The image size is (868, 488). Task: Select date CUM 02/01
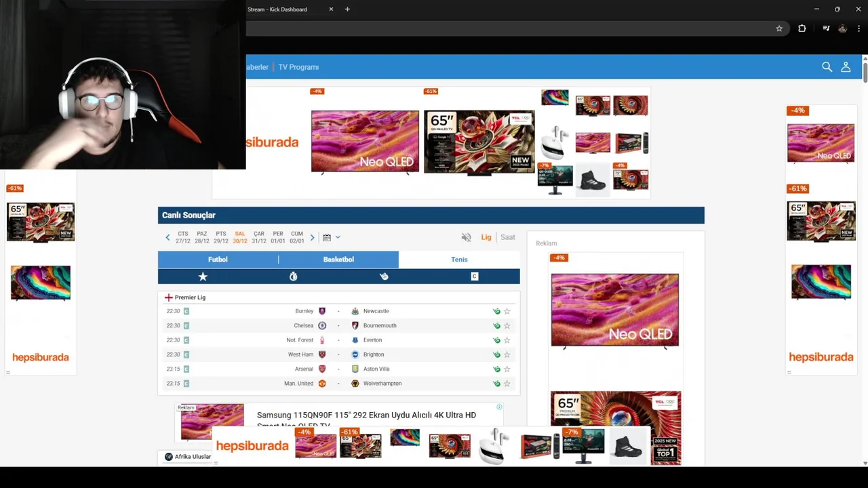click(297, 237)
